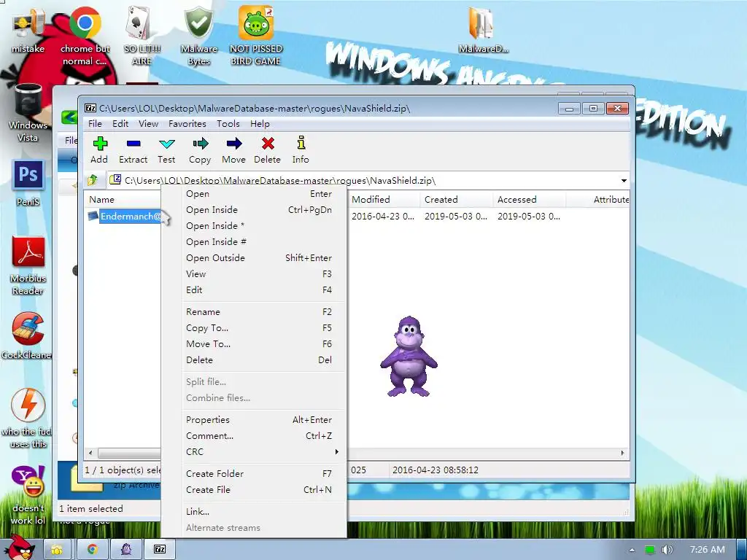Click the volume speaker tray icon

(x=667, y=550)
